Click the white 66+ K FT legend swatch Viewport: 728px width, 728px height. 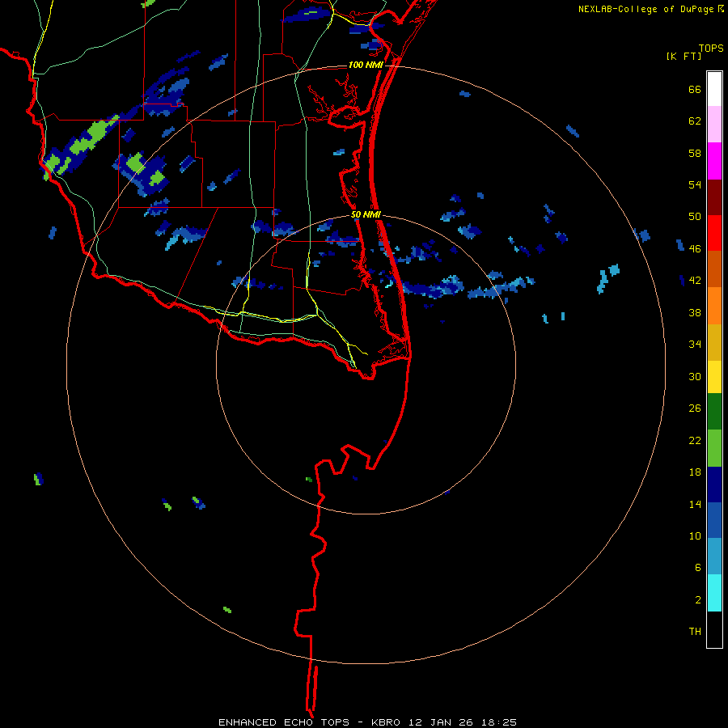click(714, 89)
